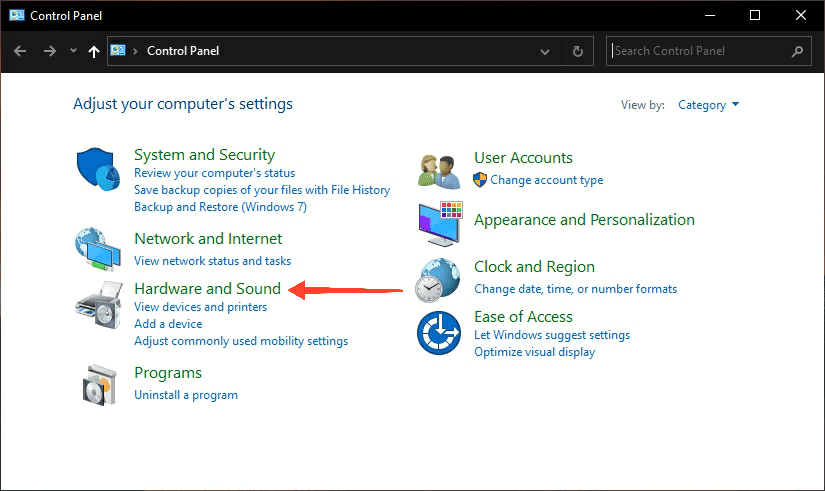
Task: Open Uninstall a program link
Action: point(186,395)
